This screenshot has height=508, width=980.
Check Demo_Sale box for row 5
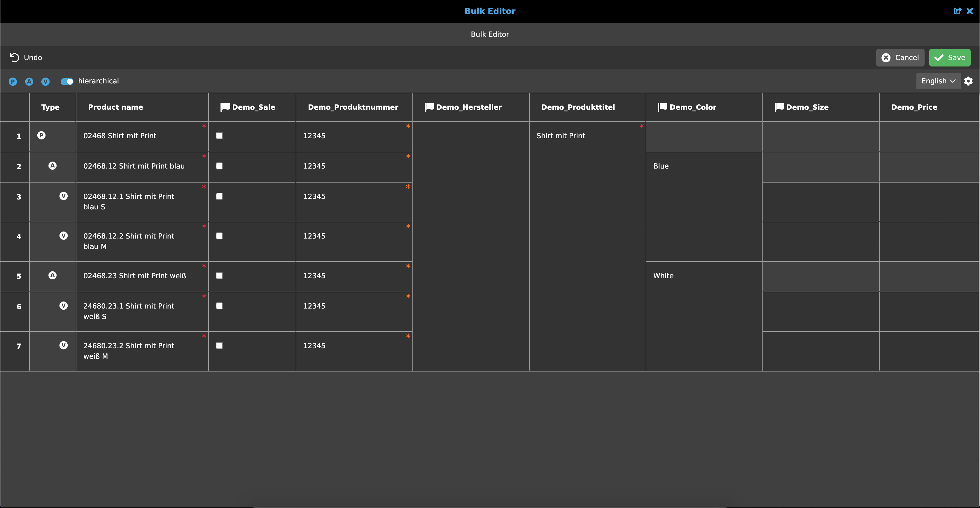tap(219, 276)
